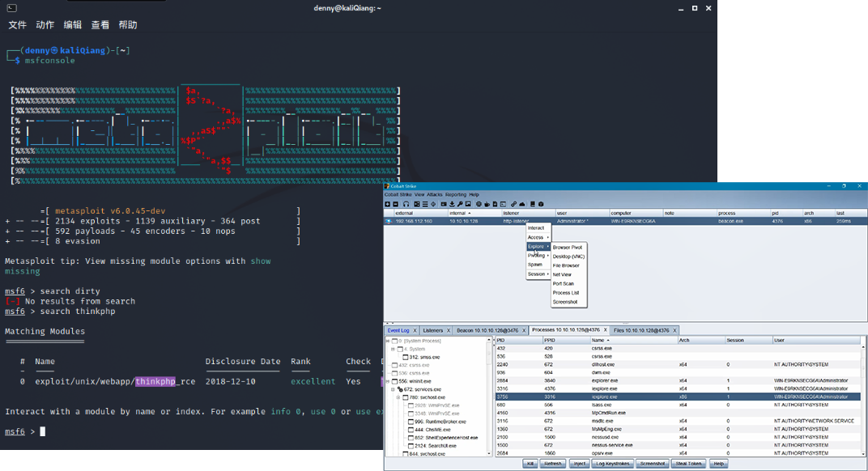This screenshot has height=471, width=868.
Task: Click the Steal Token button
Action: (690, 464)
